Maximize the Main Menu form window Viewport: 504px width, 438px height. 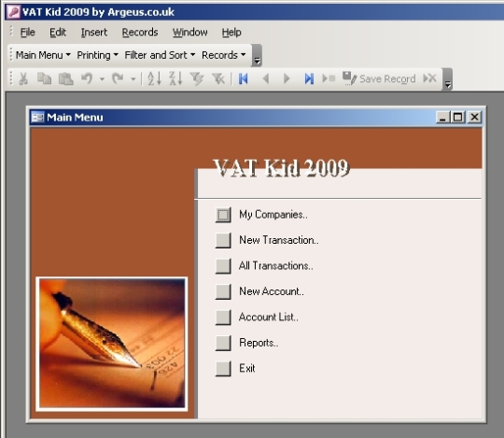pos(457,118)
